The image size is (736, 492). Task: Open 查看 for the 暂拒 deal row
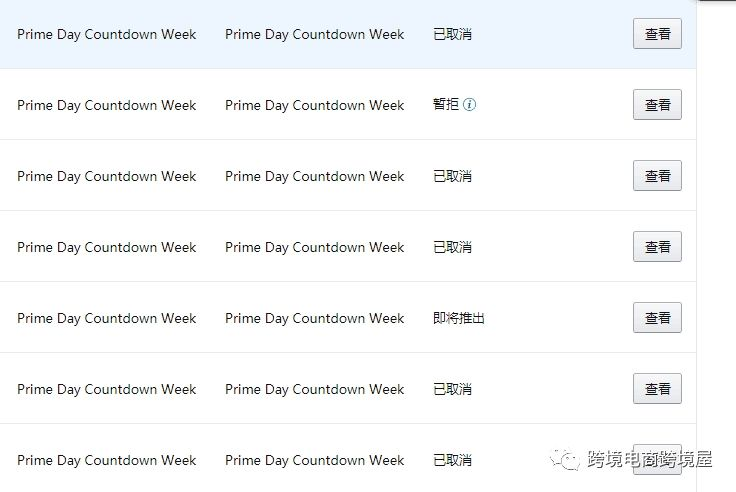tap(657, 105)
